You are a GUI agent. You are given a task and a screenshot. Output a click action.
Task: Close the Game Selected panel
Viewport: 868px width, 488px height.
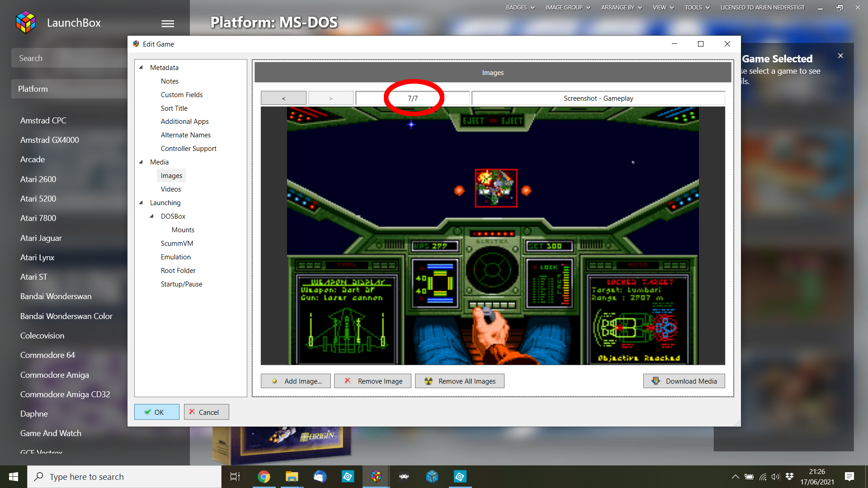point(840,56)
